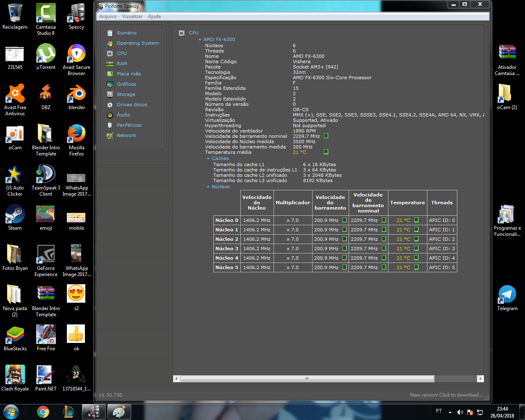Open oCam (2) folder on desktop
Viewport: 525px width, 420px height.
click(507, 97)
